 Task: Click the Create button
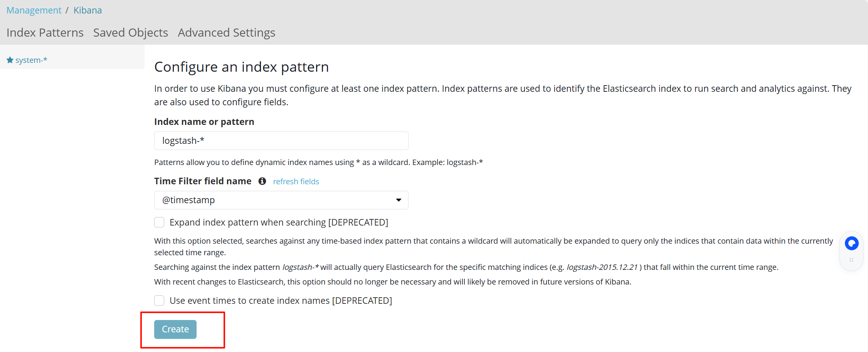(175, 329)
